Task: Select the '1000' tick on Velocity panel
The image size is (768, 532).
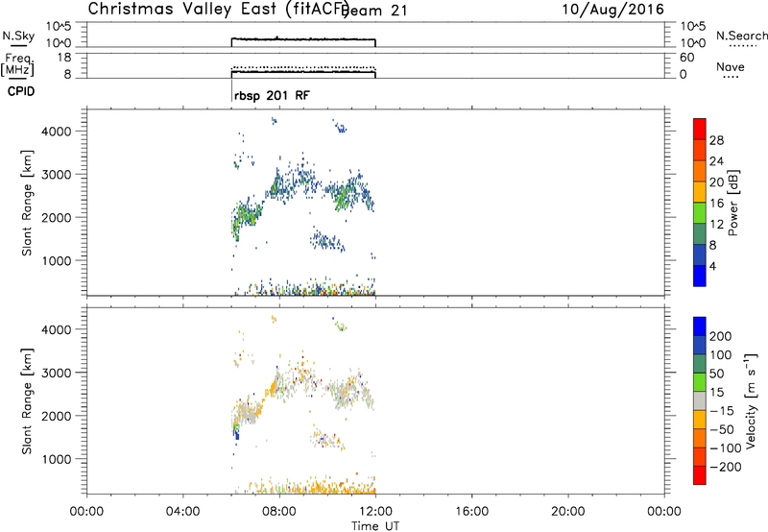Action: [x=57, y=459]
